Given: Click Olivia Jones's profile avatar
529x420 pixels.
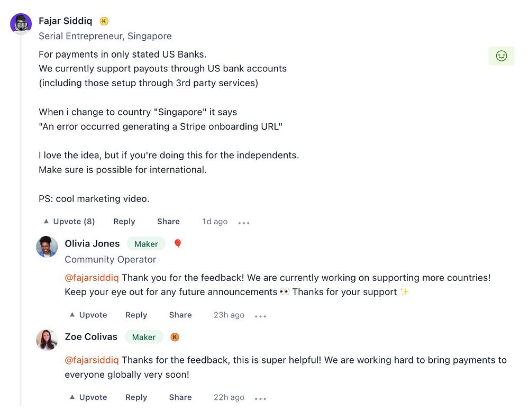Looking at the screenshot, I should click(47, 246).
